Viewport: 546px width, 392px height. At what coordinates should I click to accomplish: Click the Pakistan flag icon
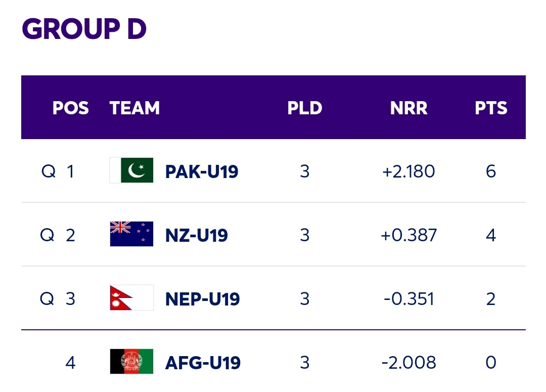(x=131, y=170)
